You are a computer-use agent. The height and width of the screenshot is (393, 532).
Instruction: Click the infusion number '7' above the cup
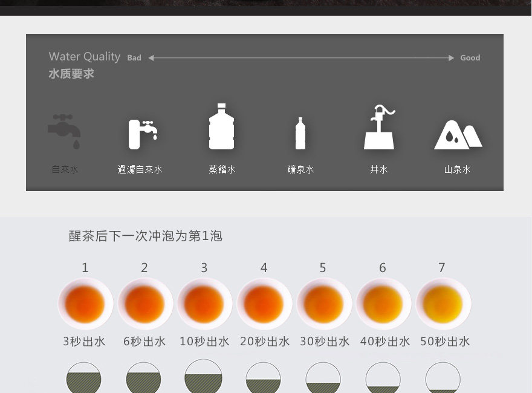tap(442, 268)
